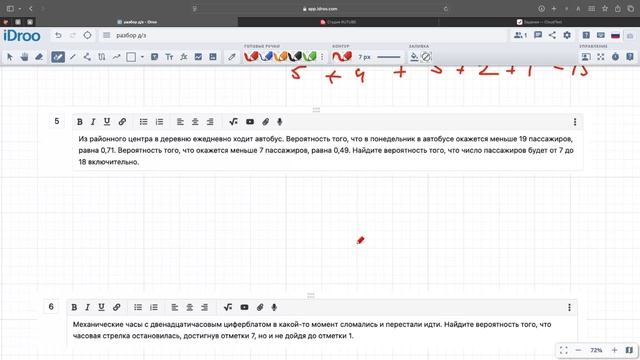Fit board to screen icon
640x360 pixels.
(564, 350)
